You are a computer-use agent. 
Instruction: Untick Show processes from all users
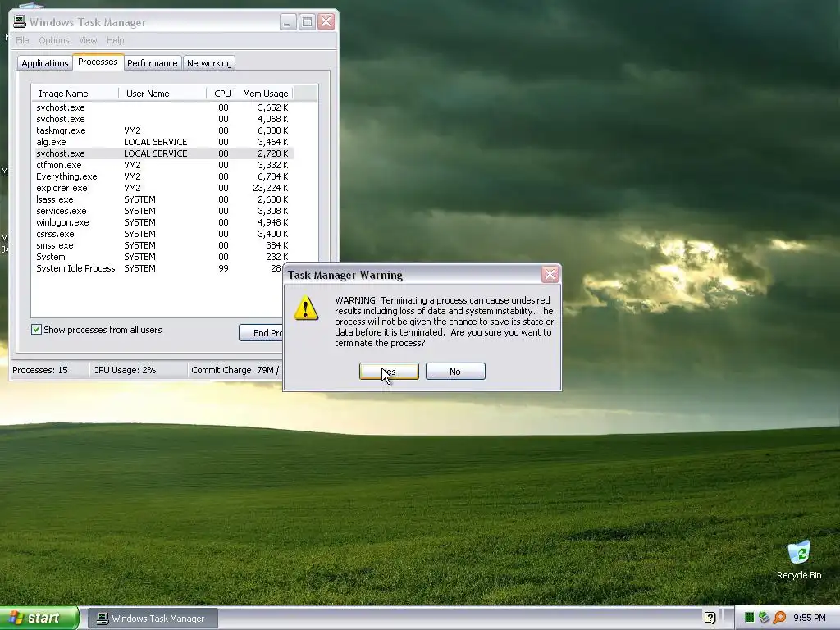pos(36,330)
